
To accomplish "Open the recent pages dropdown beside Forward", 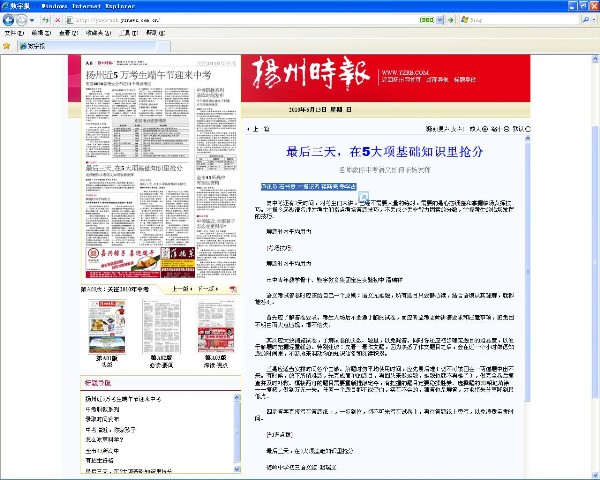I will tap(32, 20).
